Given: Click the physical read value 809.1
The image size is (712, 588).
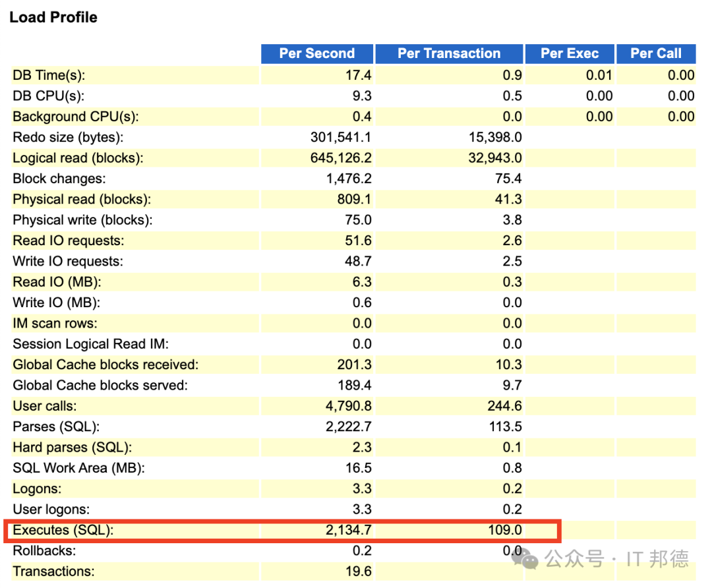Looking at the screenshot, I should (x=354, y=199).
